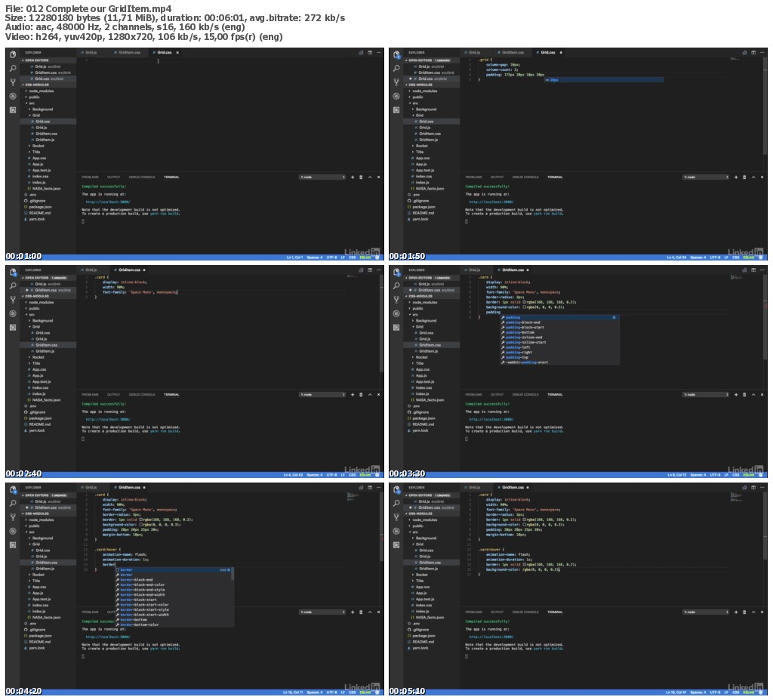Image resolution: width=773 pixels, height=700 pixels.
Task: Click Explorer files icon in 00:01:50 frame
Action: point(396,54)
